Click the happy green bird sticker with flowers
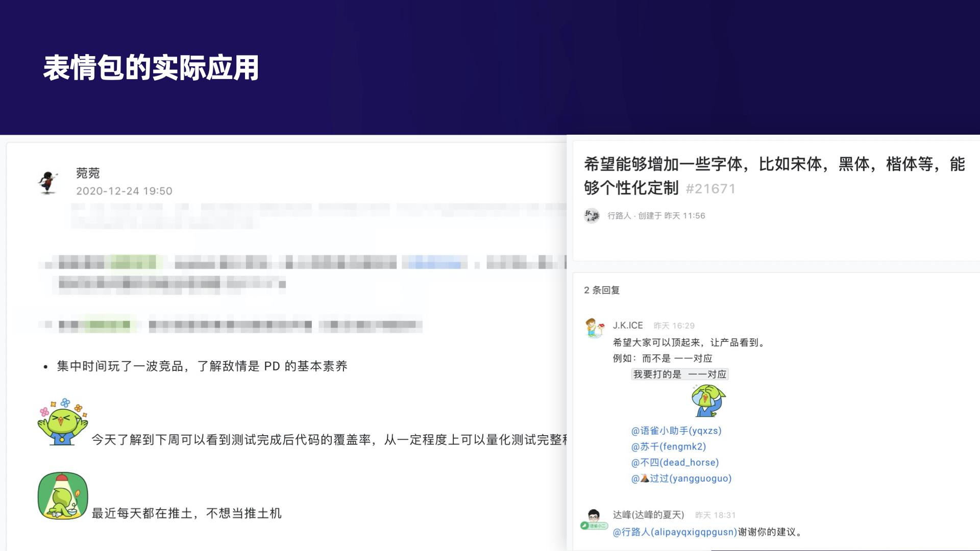Viewport: 980px width, 551px height. tap(63, 422)
